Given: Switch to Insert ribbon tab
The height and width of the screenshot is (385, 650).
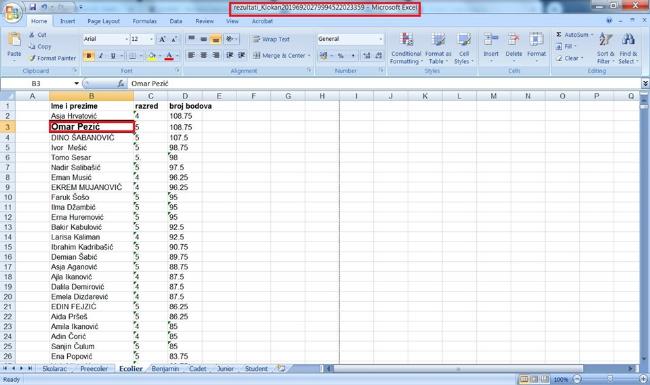Looking at the screenshot, I should [x=68, y=21].
